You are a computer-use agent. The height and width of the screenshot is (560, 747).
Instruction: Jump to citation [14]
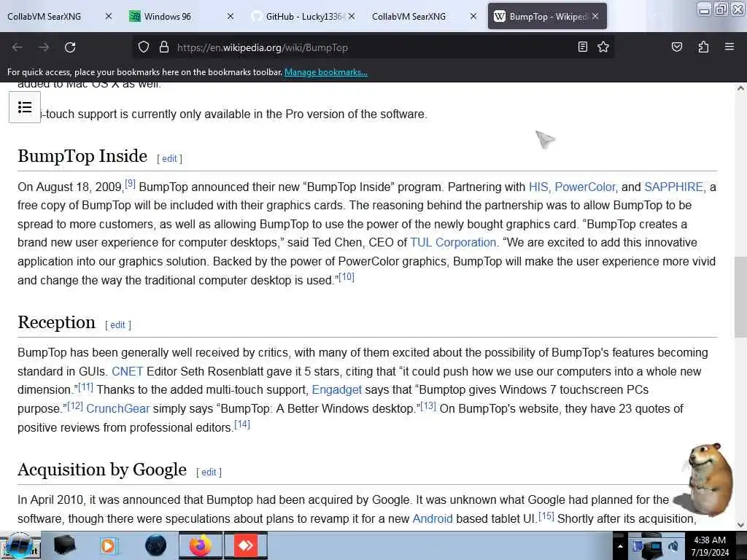[242, 424]
